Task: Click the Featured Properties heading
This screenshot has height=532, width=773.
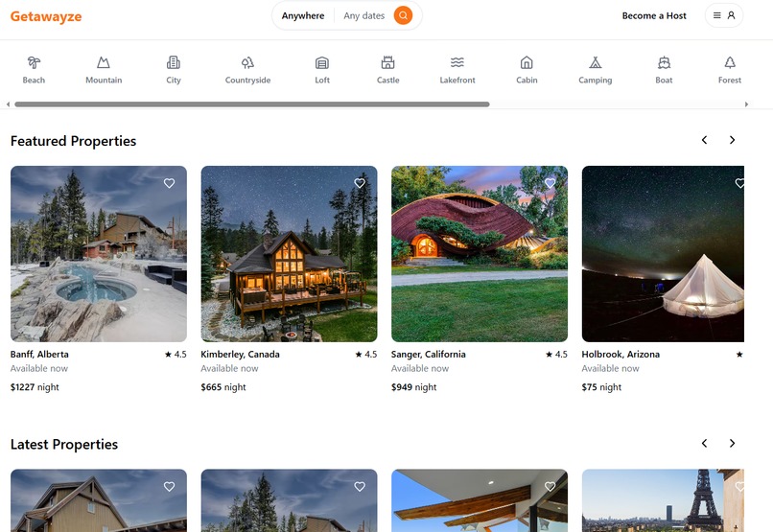Action: tap(74, 141)
